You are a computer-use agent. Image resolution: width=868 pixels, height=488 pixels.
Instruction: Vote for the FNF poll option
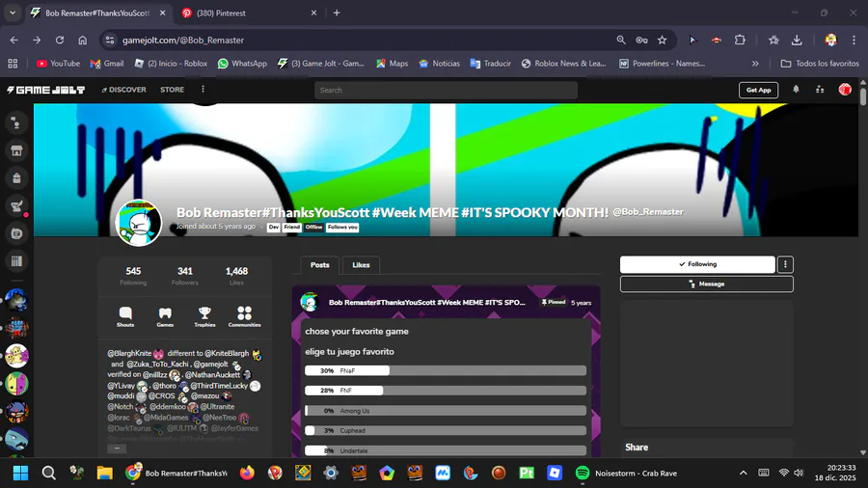[445, 391]
